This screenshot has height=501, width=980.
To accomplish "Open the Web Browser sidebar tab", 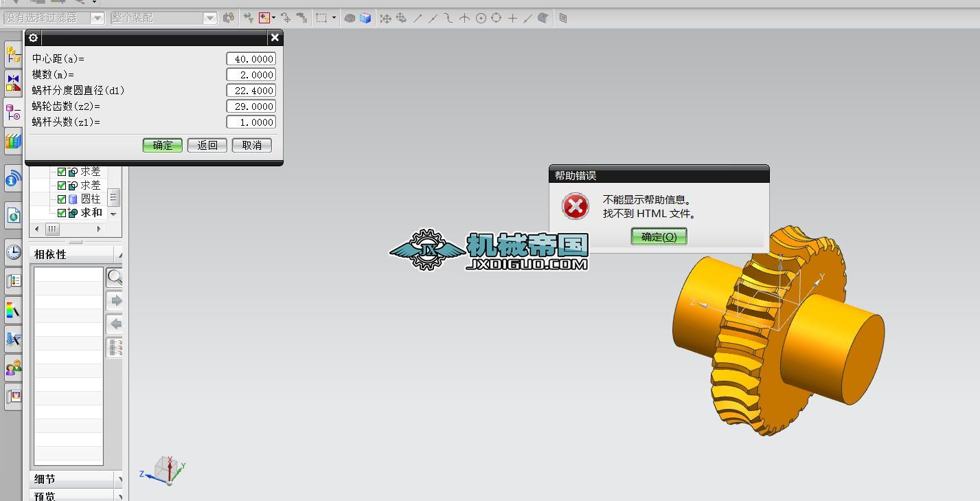I will point(13,215).
